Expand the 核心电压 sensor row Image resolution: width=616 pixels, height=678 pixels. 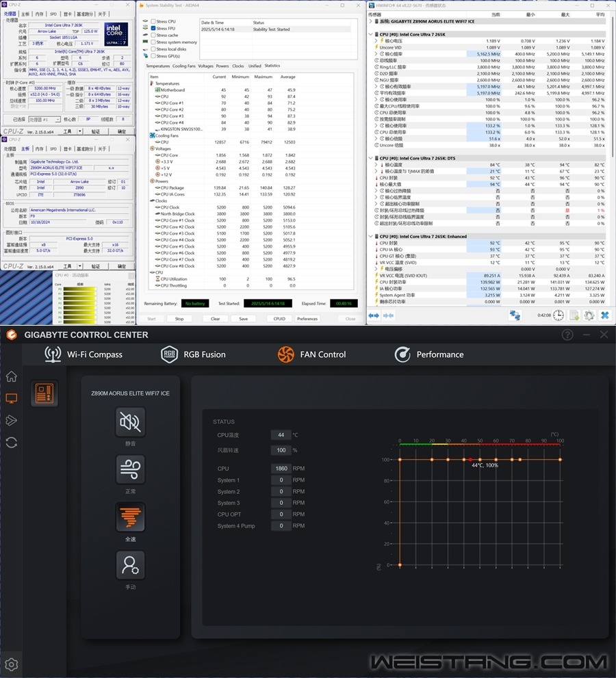376,41
